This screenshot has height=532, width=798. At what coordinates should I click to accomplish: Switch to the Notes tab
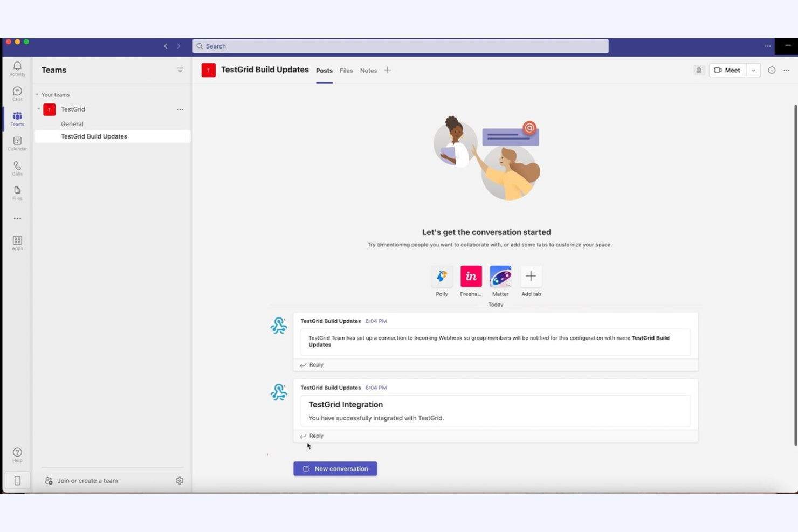[368, 70]
